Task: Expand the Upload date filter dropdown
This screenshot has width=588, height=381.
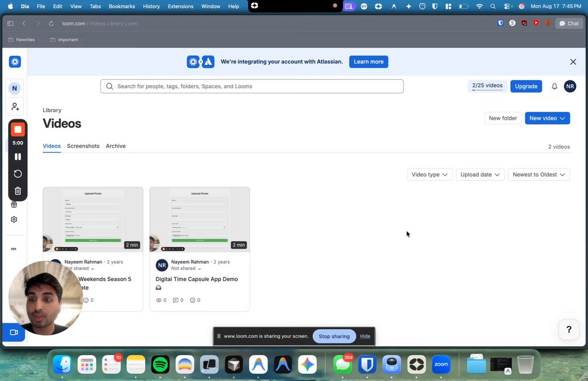Action: pyautogui.click(x=480, y=175)
